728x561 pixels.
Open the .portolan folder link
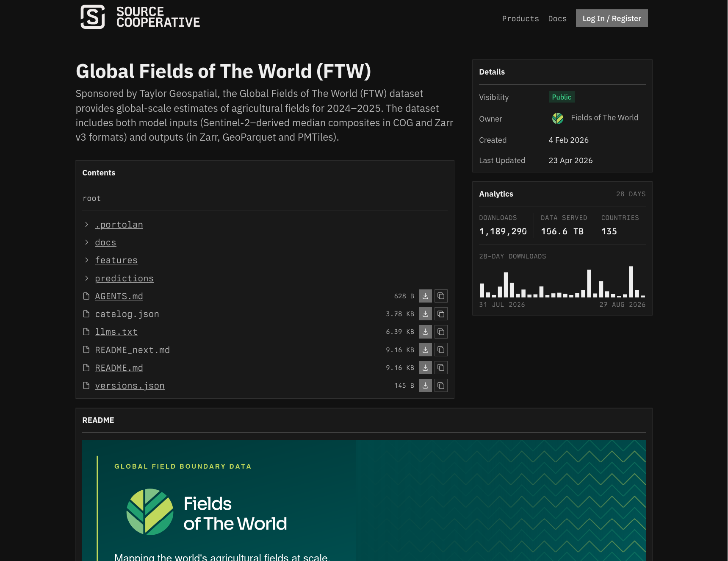119,225
